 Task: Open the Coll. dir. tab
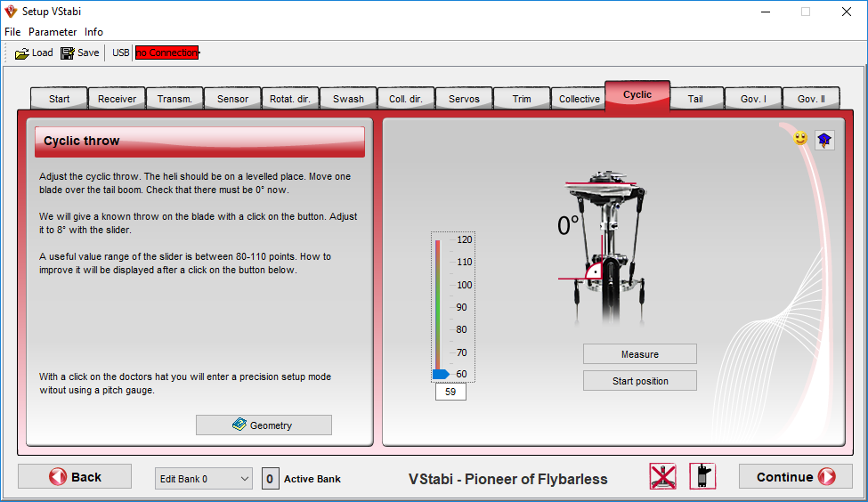click(x=406, y=99)
